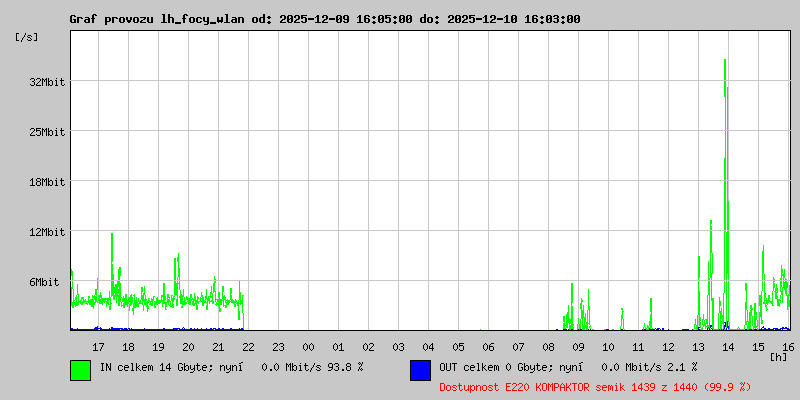Click the blue OUT legend color swatch

point(420,370)
